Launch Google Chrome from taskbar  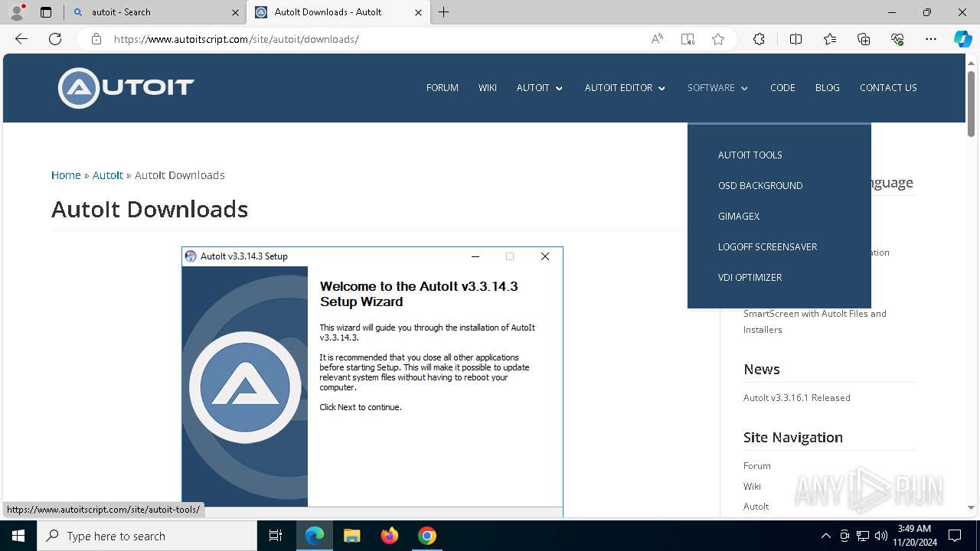tap(427, 536)
